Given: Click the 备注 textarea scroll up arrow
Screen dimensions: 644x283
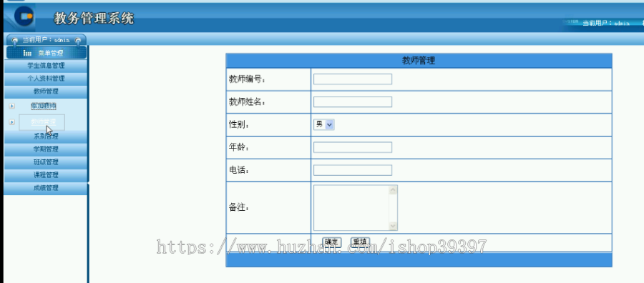Looking at the screenshot, I should (x=393, y=190).
